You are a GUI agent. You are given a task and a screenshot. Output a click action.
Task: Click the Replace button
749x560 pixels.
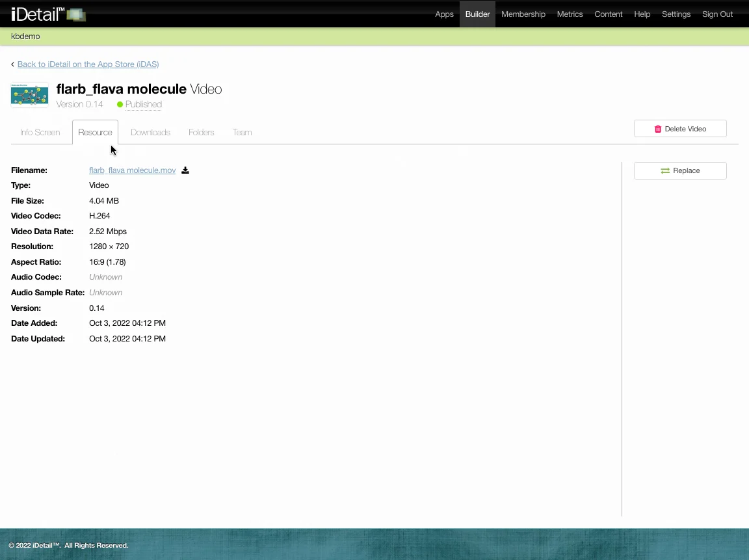click(x=680, y=170)
